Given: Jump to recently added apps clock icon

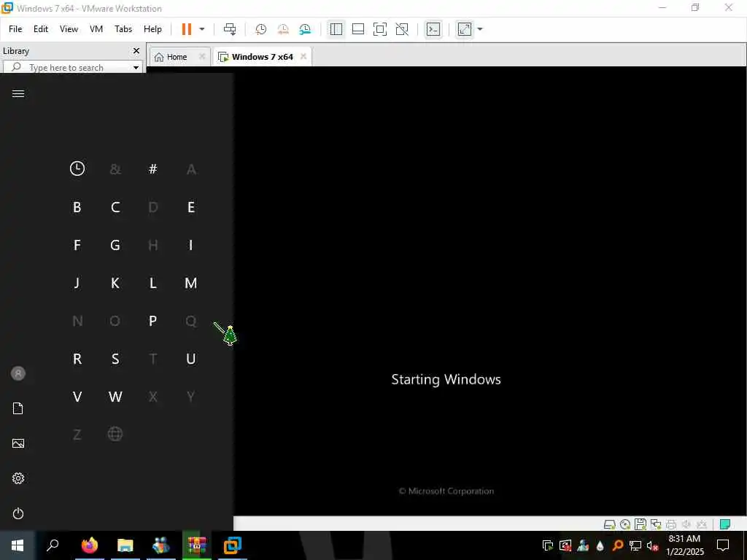Looking at the screenshot, I should (x=77, y=168).
